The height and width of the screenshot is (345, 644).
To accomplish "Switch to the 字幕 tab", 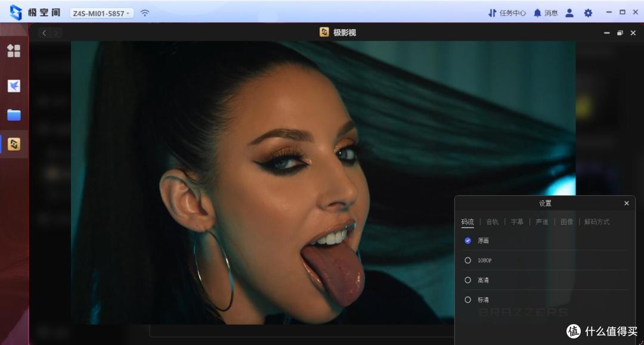I will click(517, 222).
